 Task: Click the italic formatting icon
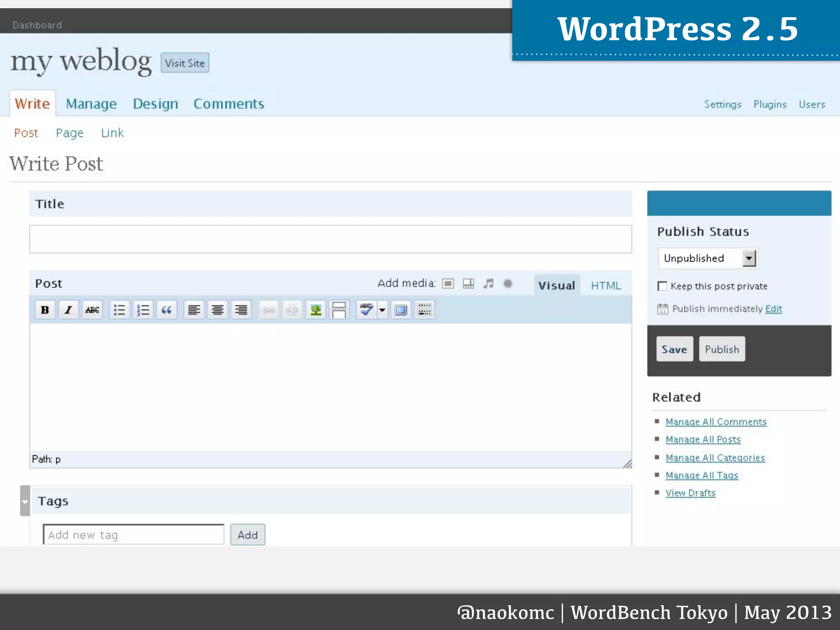(68, 310)
